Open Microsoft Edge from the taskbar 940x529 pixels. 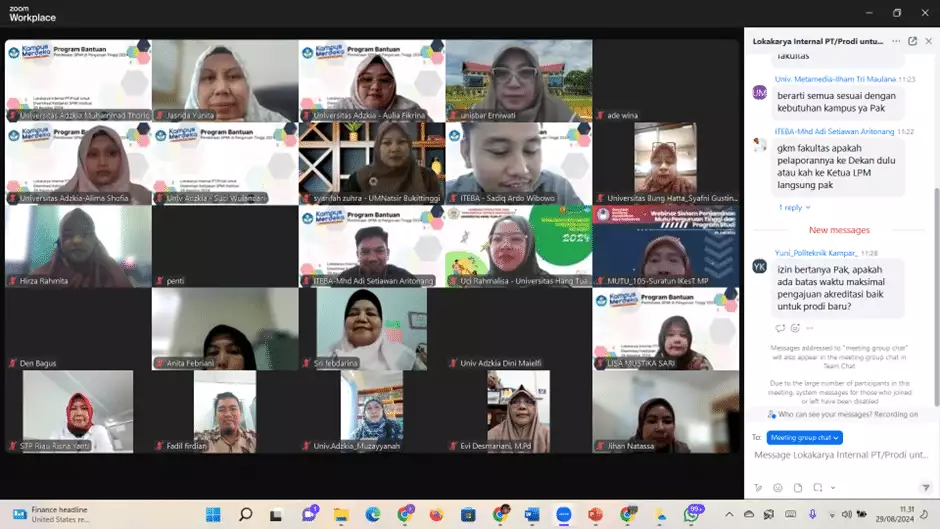point(373,515)
